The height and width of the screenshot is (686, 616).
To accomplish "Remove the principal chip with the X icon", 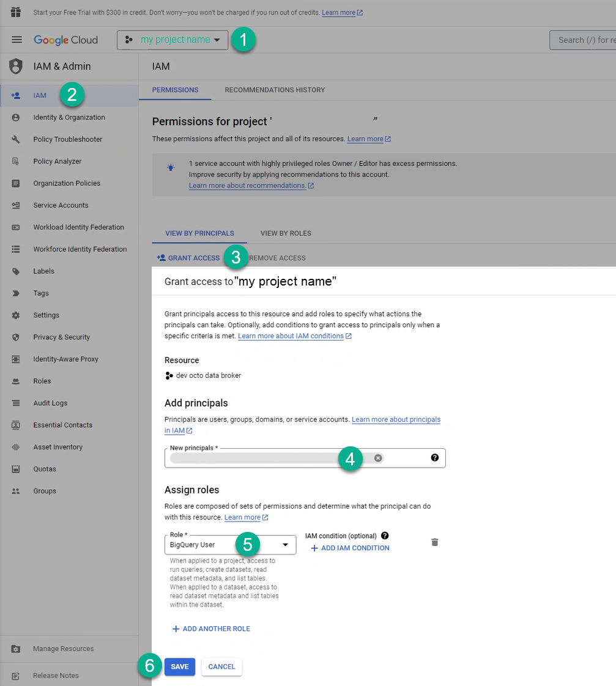I will [x=378, y=458].
